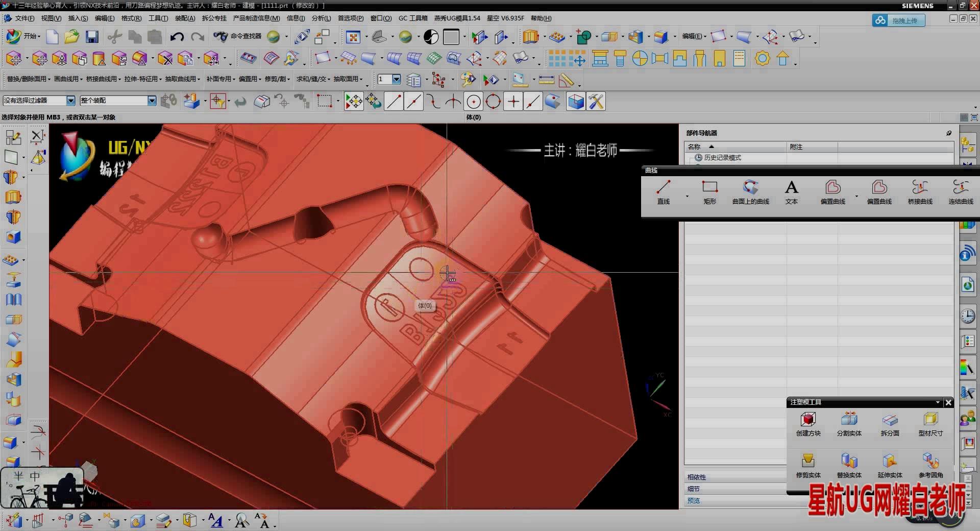
Task: Open the 分析(L) menu
Action: (x=321, y=18)
